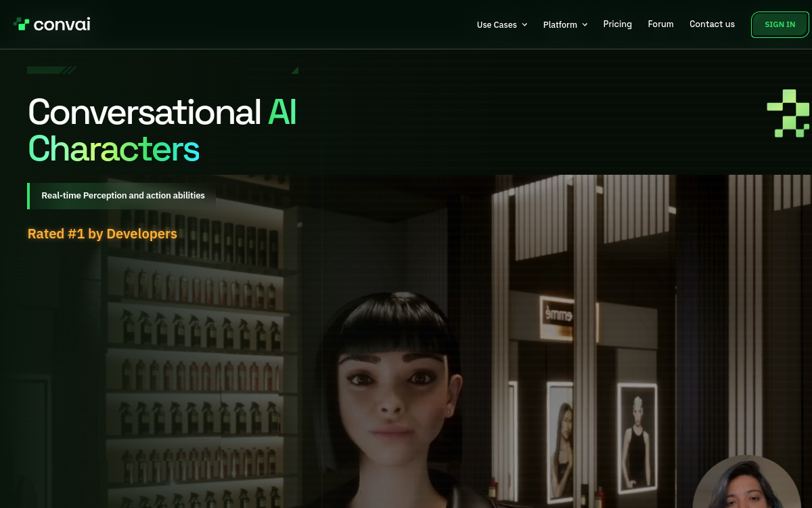
Task: Click 'Rated #1 by Developers' text
Action: click(x=102, y=234)
